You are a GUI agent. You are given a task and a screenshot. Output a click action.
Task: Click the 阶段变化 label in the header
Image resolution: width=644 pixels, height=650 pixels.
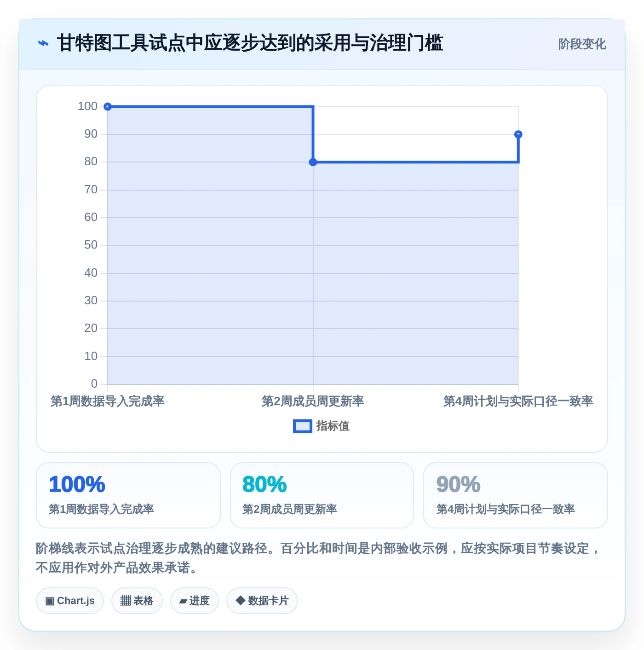582,44
